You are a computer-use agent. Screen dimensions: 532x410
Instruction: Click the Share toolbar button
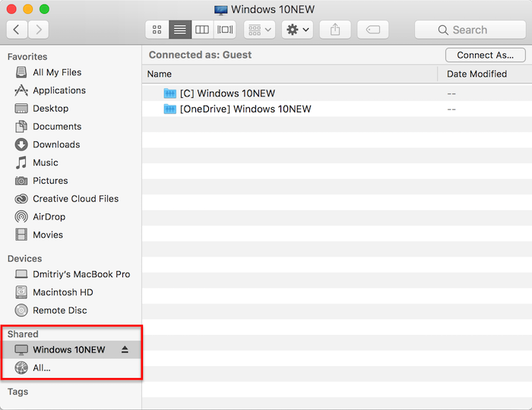(x=335, y=30)
